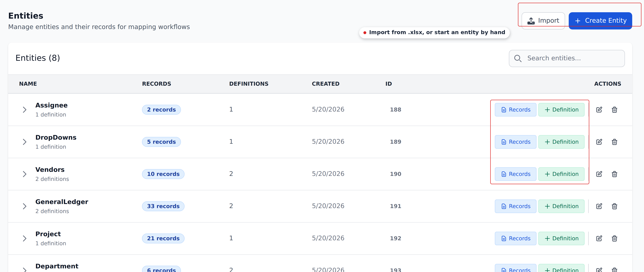Click the 2 records badge
This screenshot has height=272, width=644.
tap(161, 110)
